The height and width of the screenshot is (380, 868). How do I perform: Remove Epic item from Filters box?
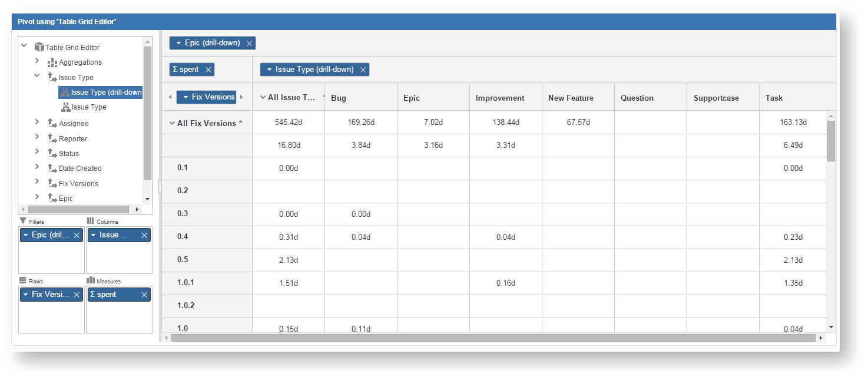(77, 235)
